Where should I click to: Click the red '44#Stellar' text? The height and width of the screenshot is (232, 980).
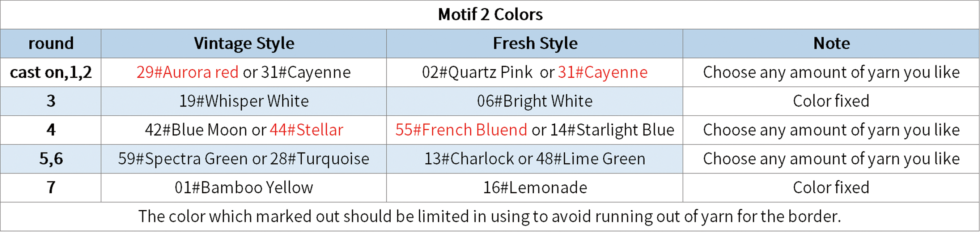click(307, 130)
